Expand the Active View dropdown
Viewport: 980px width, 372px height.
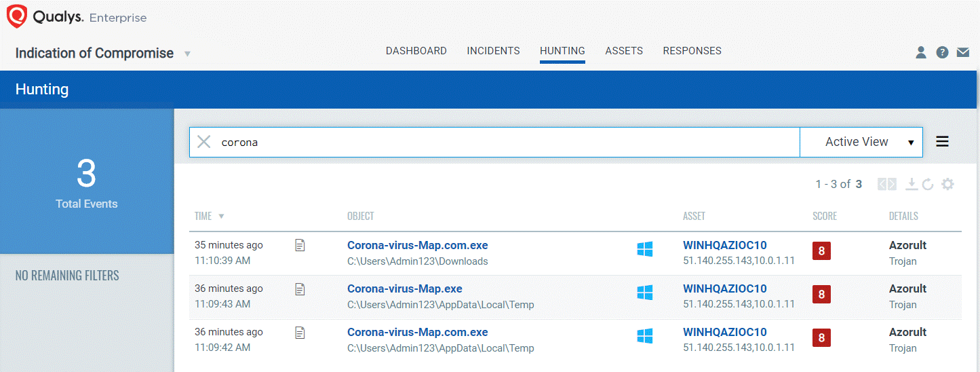coord(861,142)
